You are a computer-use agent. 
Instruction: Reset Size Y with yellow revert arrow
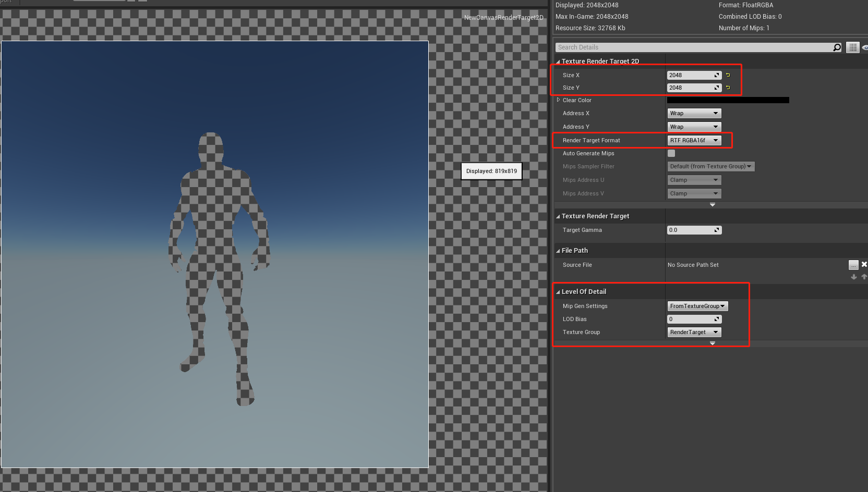click(x=728, y=88)
